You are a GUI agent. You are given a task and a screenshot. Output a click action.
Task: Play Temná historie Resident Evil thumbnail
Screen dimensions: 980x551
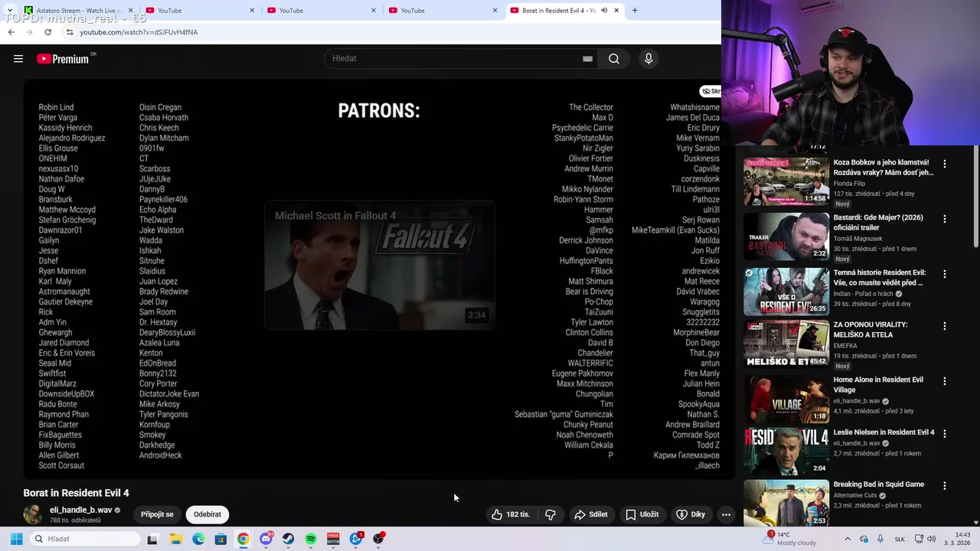(x=786, y=292)
